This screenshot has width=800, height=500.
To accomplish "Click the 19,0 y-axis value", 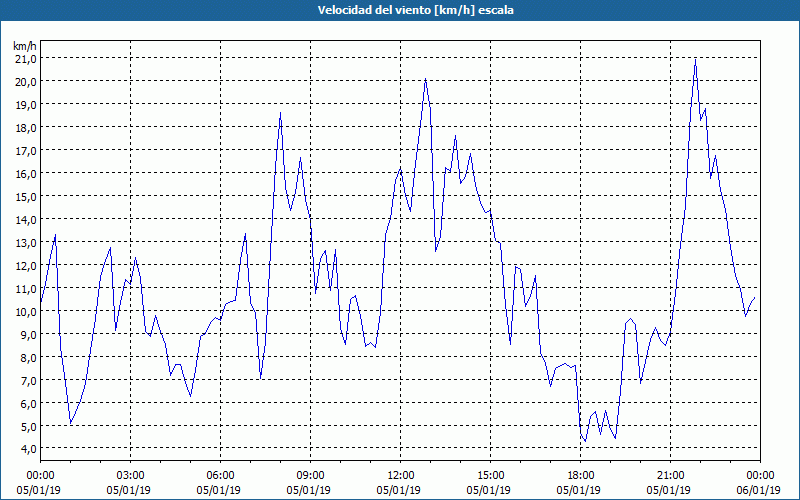I will pyautogui.click(x=26, y=105).
